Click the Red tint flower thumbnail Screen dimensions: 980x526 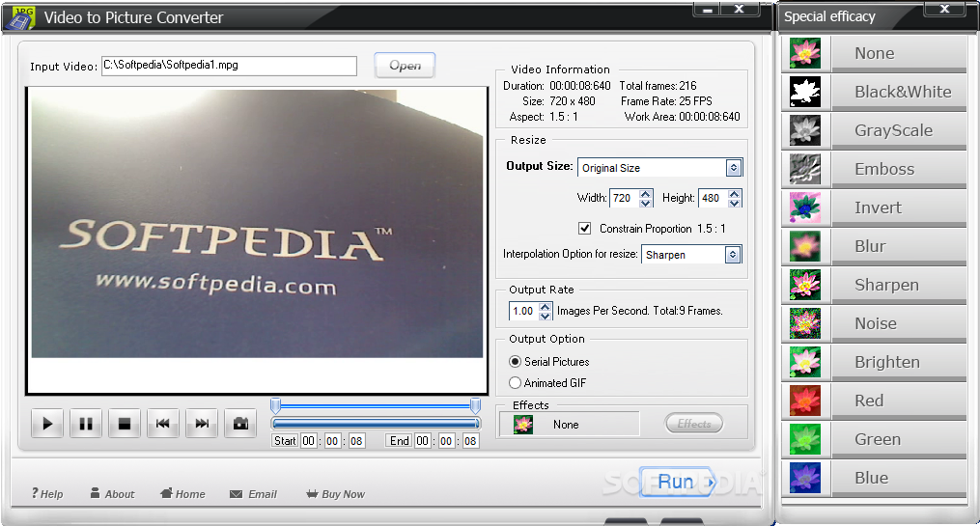pyautogui.click(x=805, y=401)
